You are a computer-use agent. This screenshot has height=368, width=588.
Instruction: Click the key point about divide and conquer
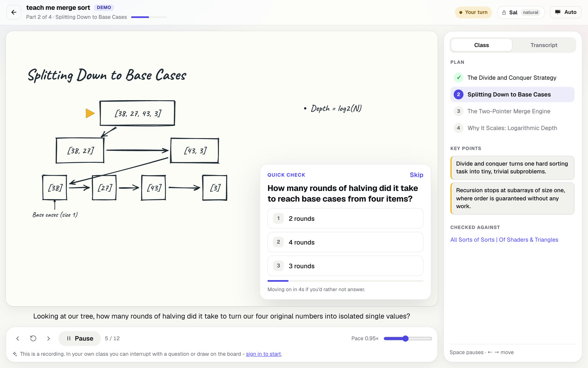tap(512, 168)
